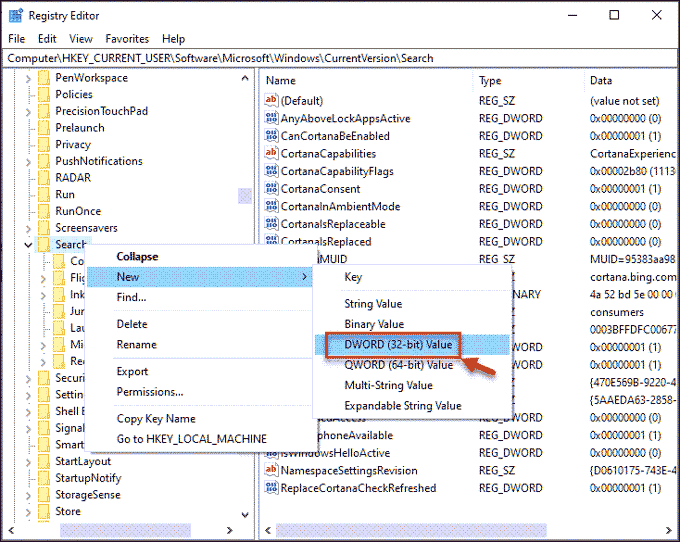Click the CanCortanaBeEnabled DWORD icon

click(x=271, y=136)
